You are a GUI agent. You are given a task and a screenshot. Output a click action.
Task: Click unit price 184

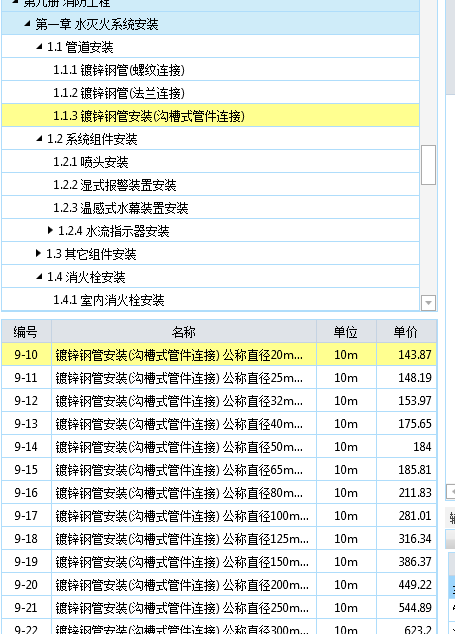point(406,447)
